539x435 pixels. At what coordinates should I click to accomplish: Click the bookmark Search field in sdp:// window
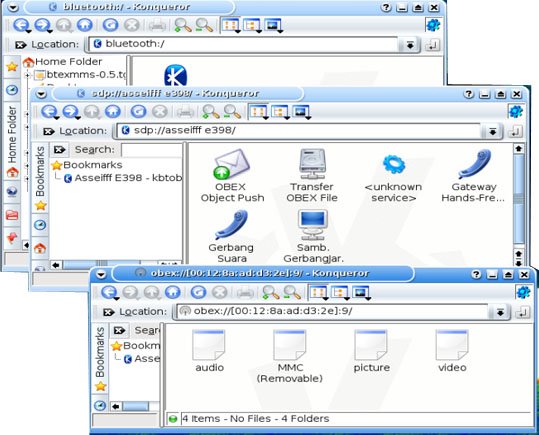pyautogui.click(x=152, y=150)
